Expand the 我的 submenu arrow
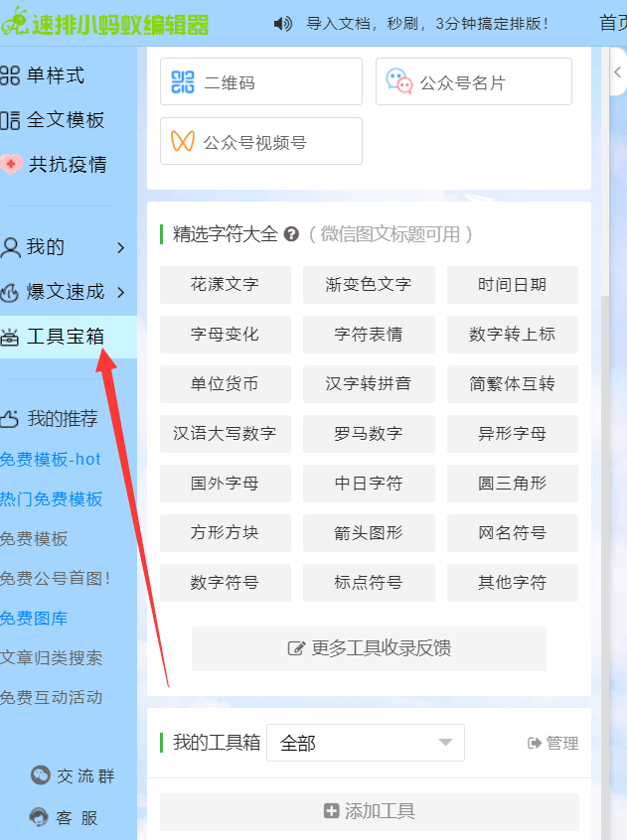Screen dimensions: 627x840 pyautogui.click(x=121, y=247)
